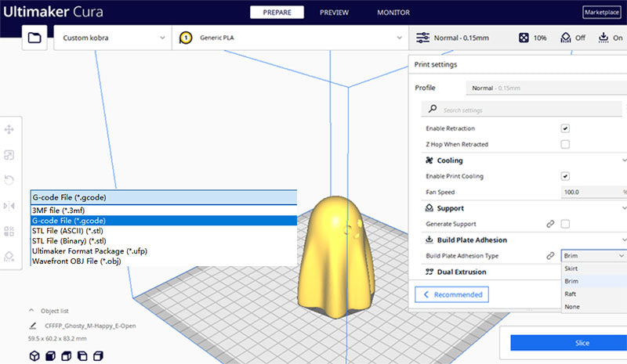The height and width of the screenshot is (364, 627).
Task: Open the Support Blocker tool
Action: point(9,256)
